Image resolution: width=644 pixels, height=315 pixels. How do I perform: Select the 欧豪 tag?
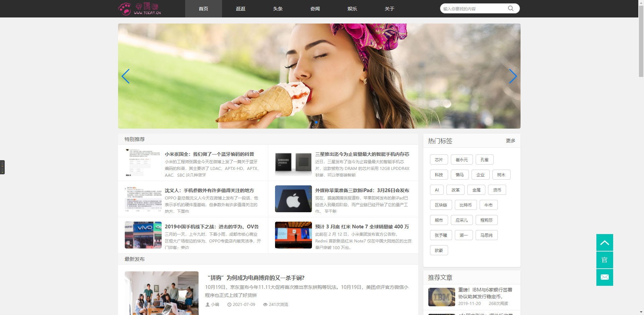point(439,250)
